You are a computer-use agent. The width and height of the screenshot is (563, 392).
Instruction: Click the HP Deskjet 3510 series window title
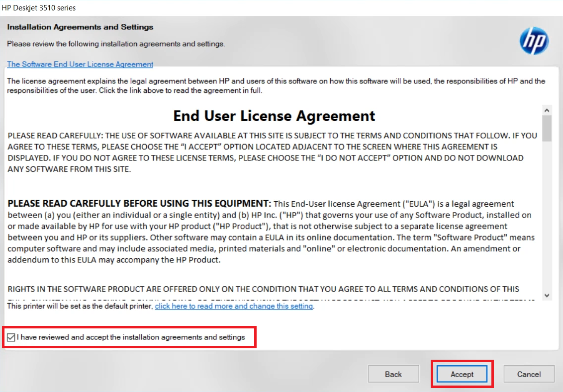tap(38, 7)
